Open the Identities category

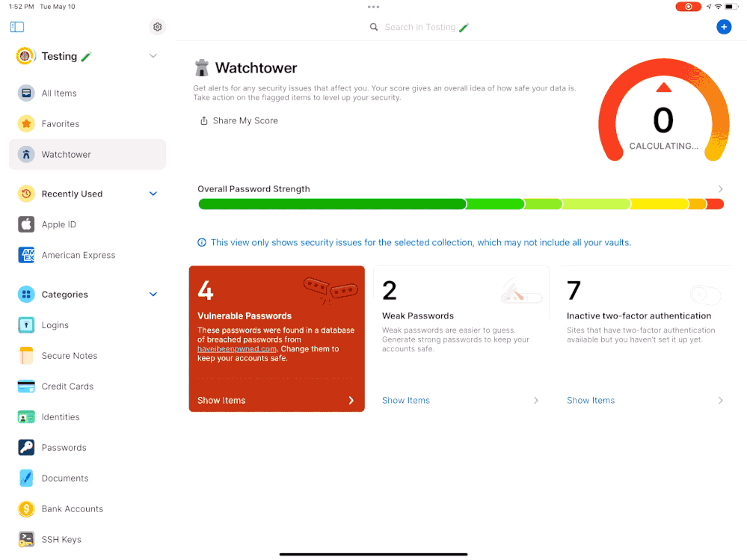click(61, 417)
